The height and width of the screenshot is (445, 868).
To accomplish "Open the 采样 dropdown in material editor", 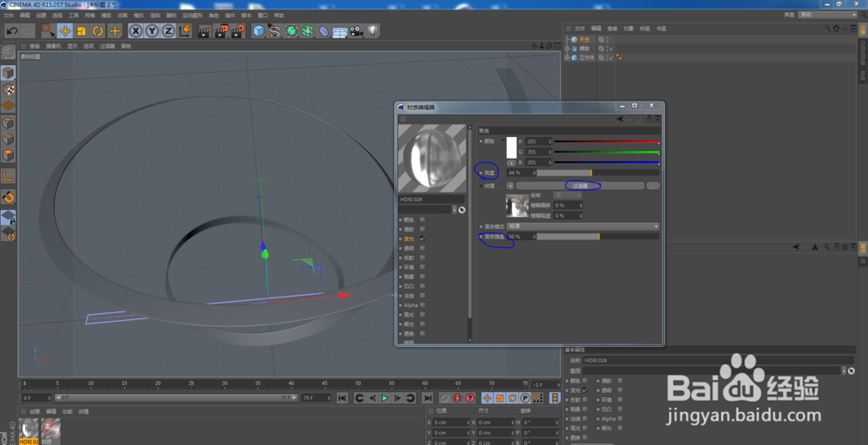I will (x=568, y=195).
